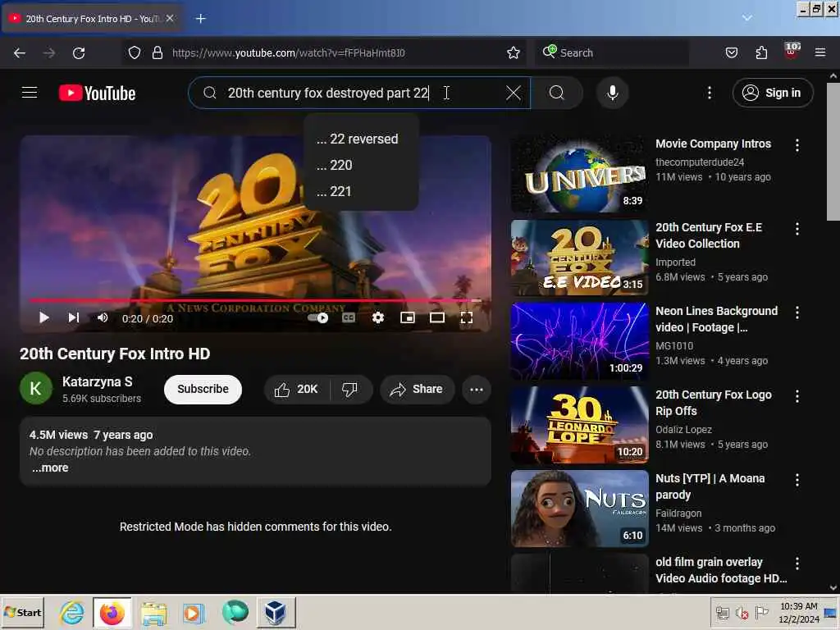Go to the YouTube home logo
The width and height of the screenshot is (840, 630).
(x=97, y=93)
